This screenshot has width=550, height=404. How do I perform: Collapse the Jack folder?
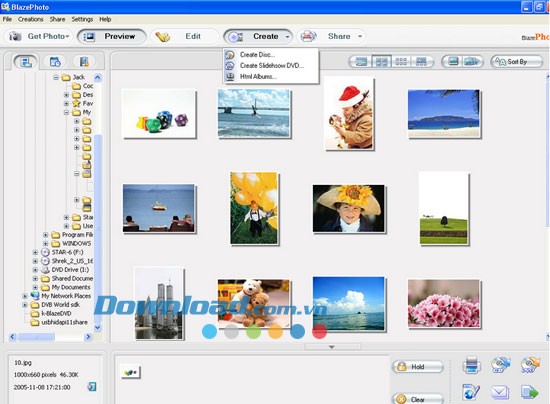[x=56, y=77]
